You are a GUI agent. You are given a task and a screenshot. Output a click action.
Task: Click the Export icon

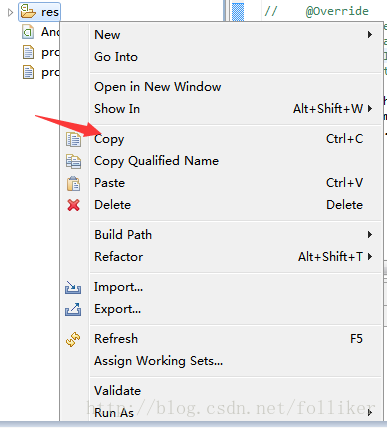73,309
